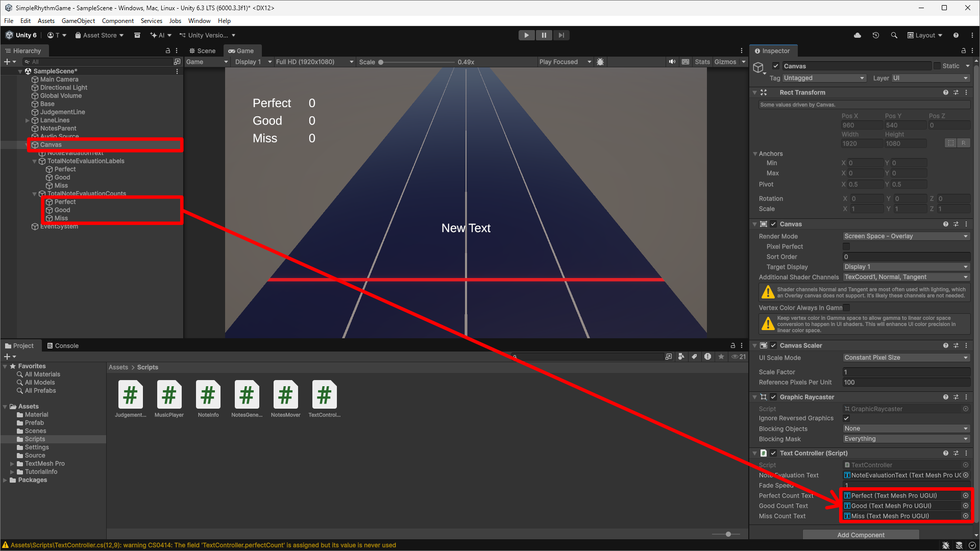The height and width of the screenshot is (551, 980).
Task: Click the Package Manager icon in toolbar
Action: (137, 35)
